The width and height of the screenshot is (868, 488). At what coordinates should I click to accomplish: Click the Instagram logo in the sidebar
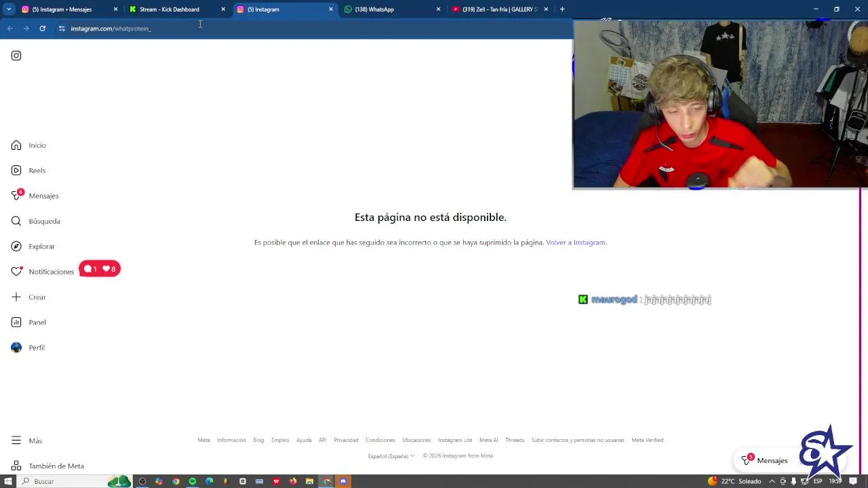16,56
